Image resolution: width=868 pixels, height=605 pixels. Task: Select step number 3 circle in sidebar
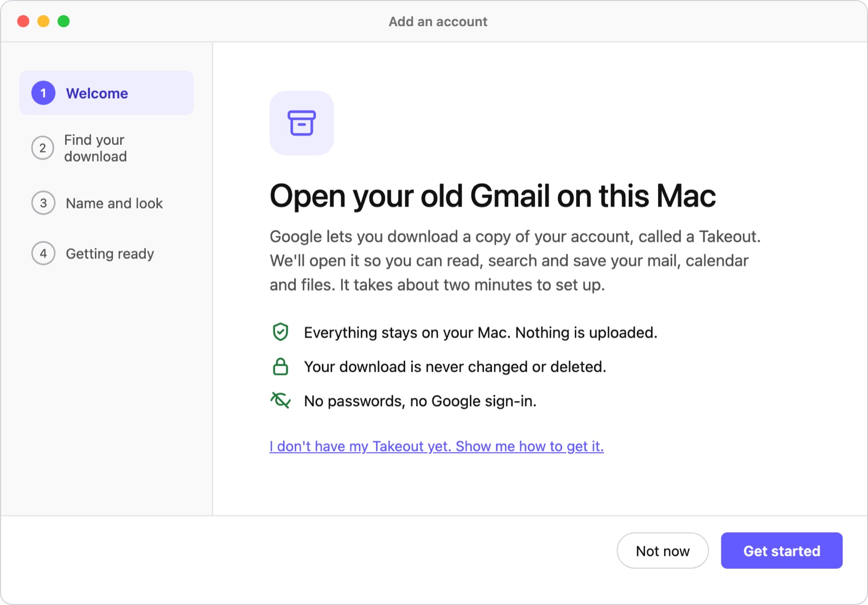click(x=43, y=203)
